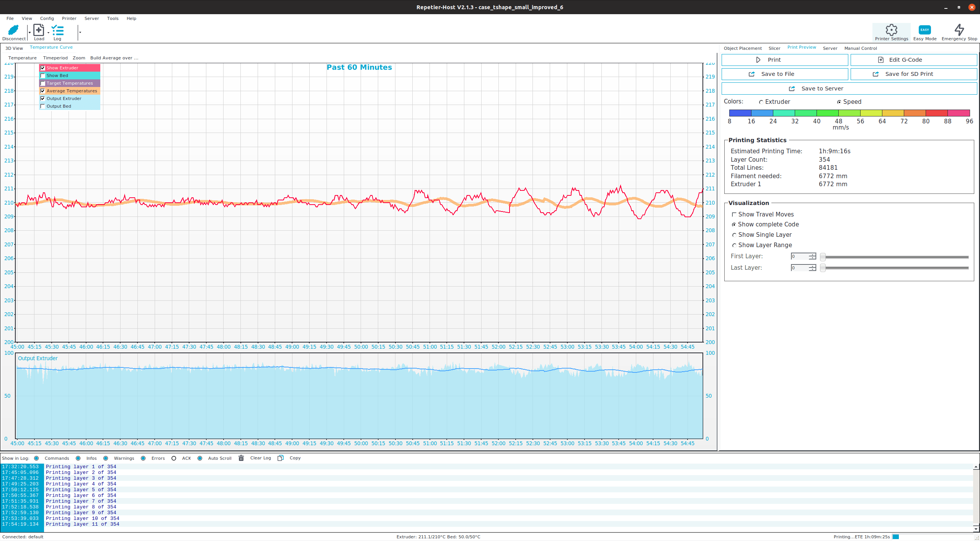Toggle Errors log filter
This screenshot has width=980, height=541.
(x=143, y=458)
